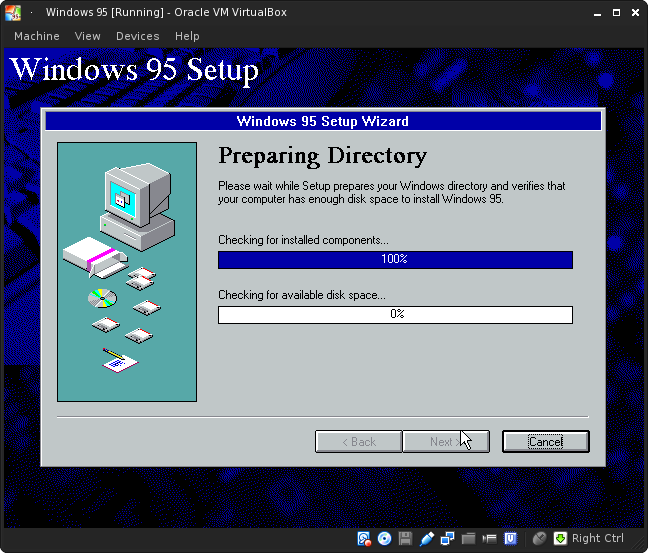Click the network adapters status icon
This screenshot has width=648, height=553.
pos(448,539)
